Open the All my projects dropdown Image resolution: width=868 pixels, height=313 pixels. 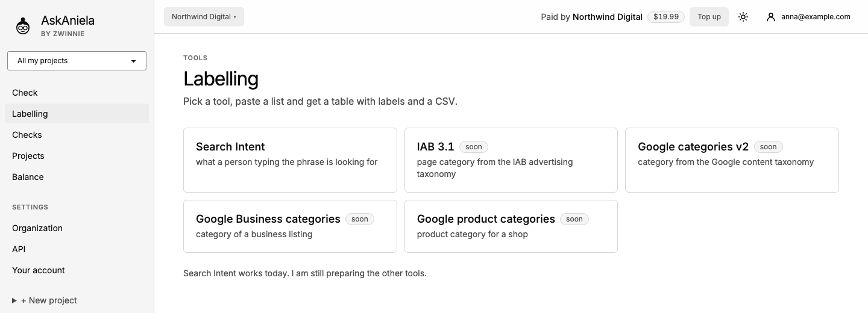[77, 61]
